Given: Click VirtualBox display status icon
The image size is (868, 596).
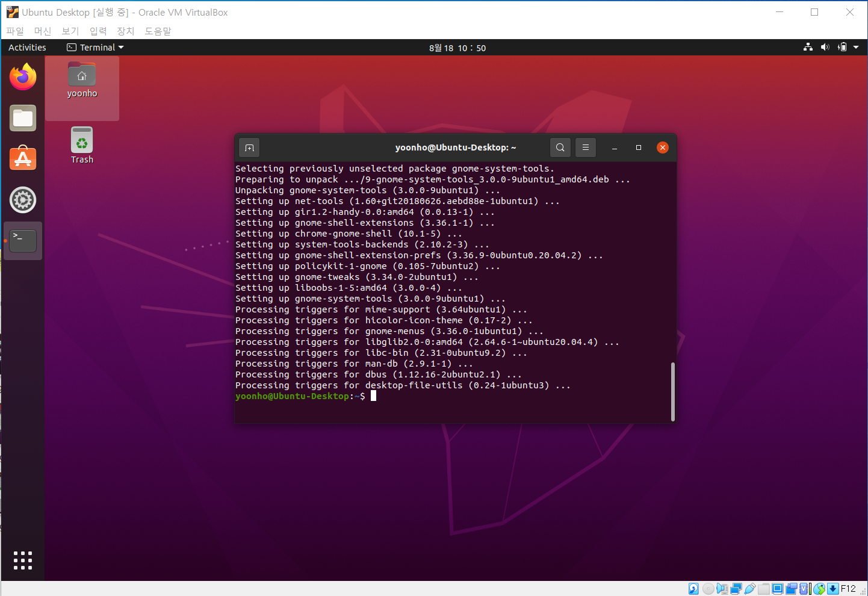Looking at the screenshot, I should point(777,589).
